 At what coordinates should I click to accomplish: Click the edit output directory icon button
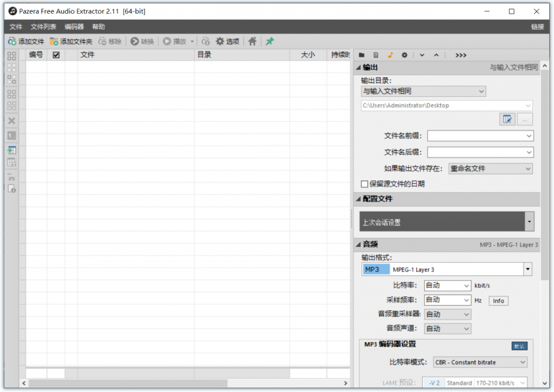click(507, 120)
